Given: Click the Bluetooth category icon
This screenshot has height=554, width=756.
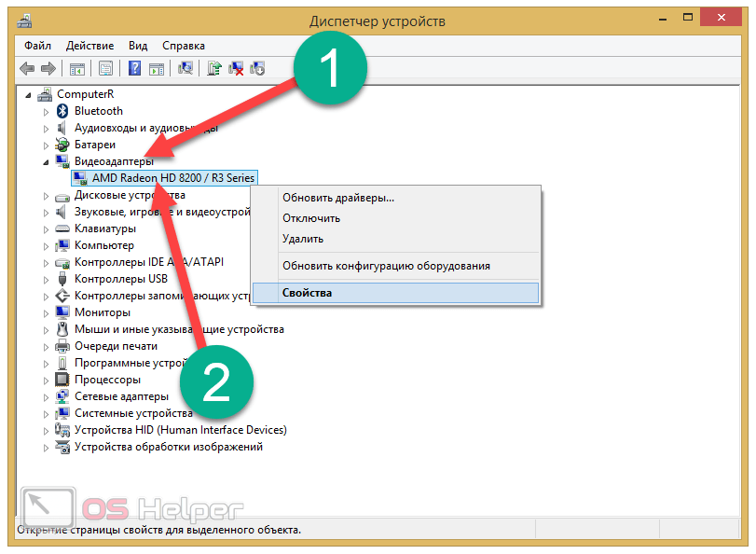Looking at the screenshot, I should tap(62, 111).
